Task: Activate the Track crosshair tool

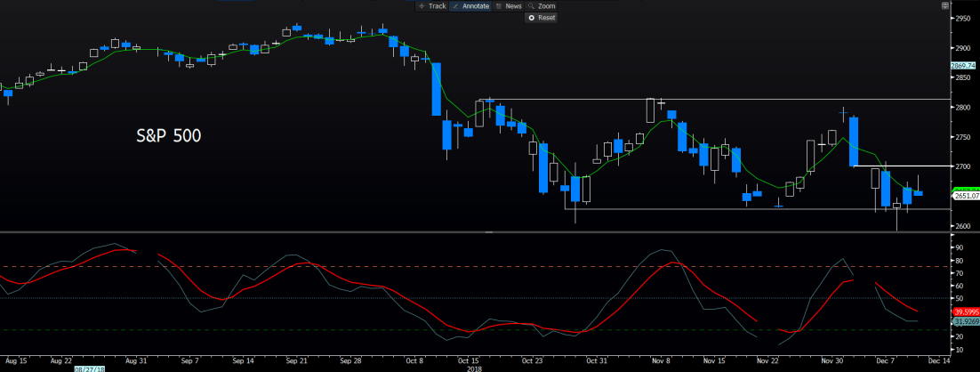Action: 432,5
